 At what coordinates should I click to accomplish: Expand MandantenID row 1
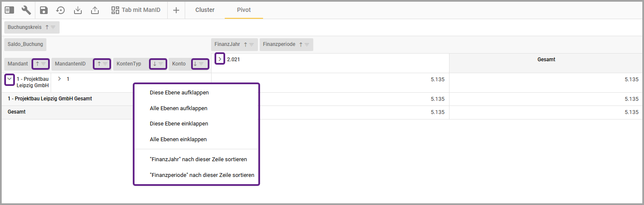[x=60, y=79]
